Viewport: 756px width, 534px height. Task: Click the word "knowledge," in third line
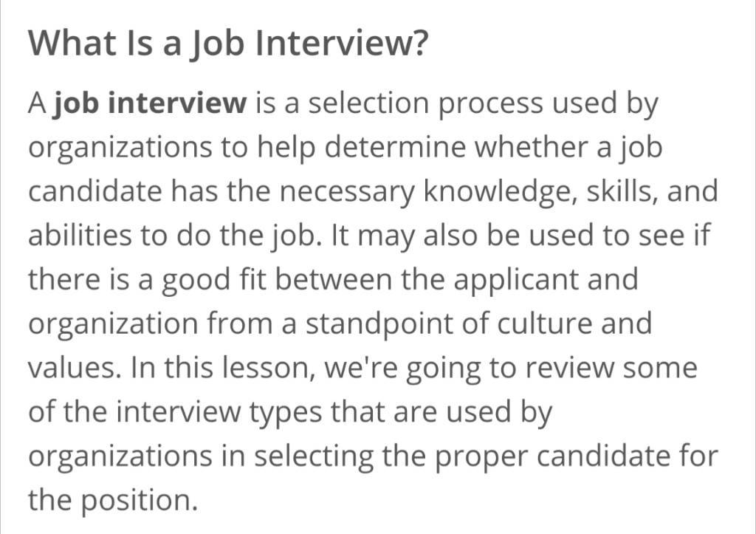[500, 192]
